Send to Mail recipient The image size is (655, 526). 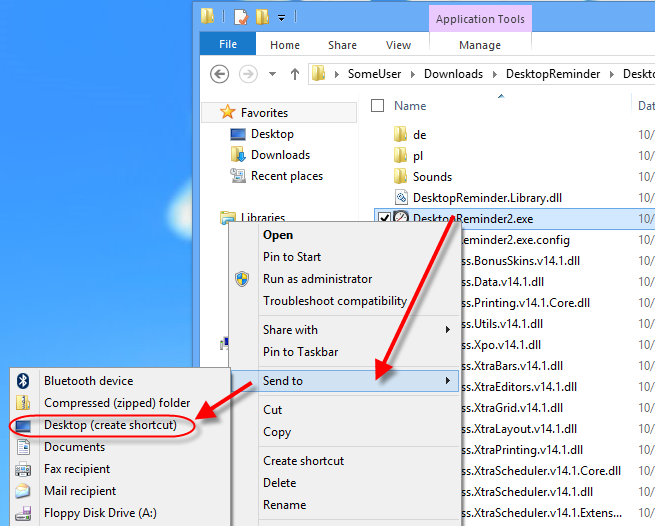click(x=80, y=490)
